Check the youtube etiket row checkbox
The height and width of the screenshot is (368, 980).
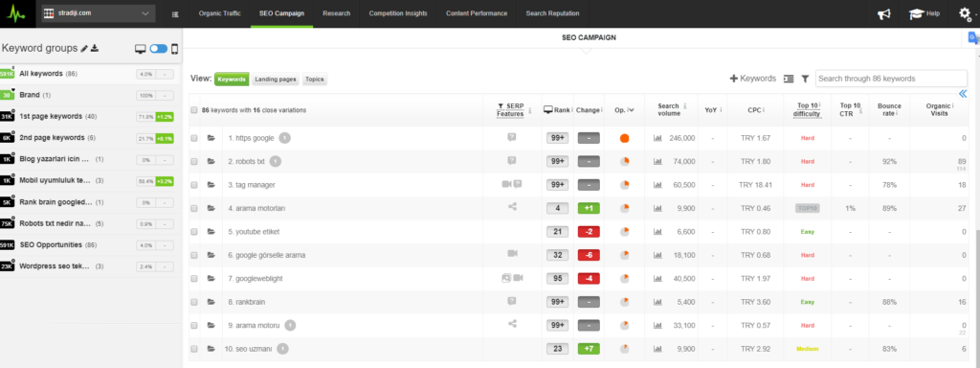click(193, 232)
